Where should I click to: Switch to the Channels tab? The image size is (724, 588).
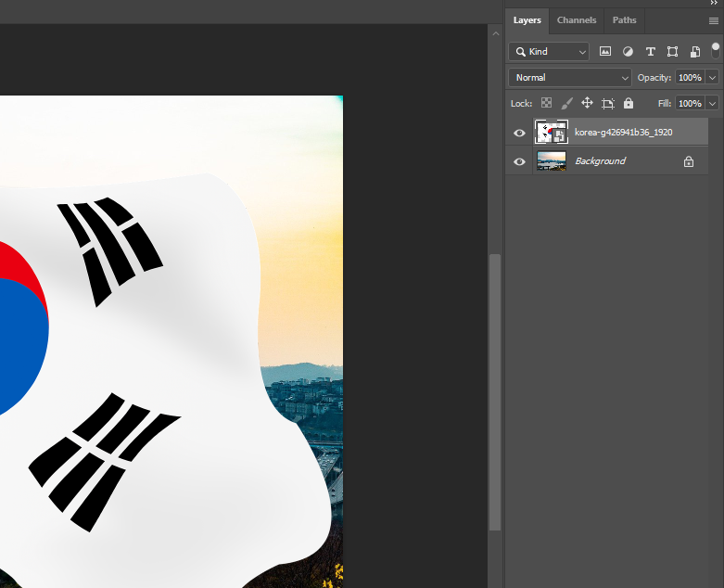(577, 20)
